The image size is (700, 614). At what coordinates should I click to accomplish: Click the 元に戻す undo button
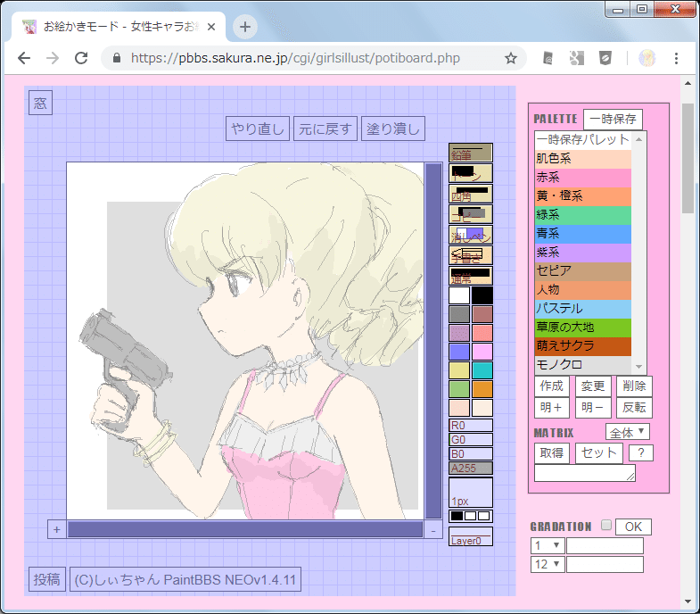(325, 129)
